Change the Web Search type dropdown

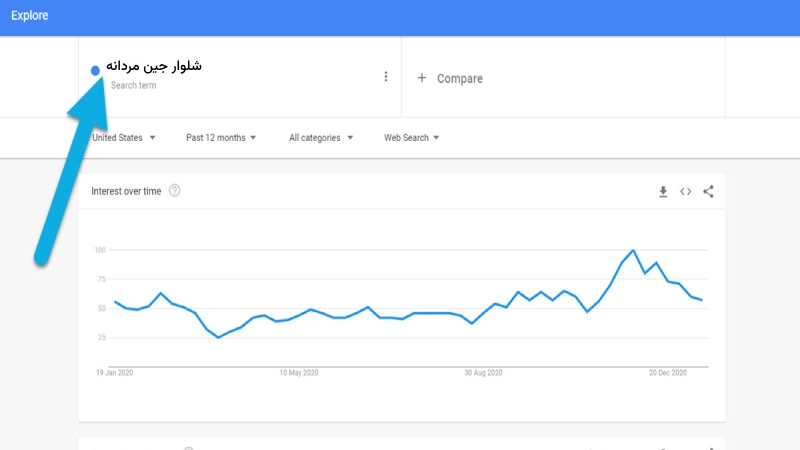click(x=412, y=138)
